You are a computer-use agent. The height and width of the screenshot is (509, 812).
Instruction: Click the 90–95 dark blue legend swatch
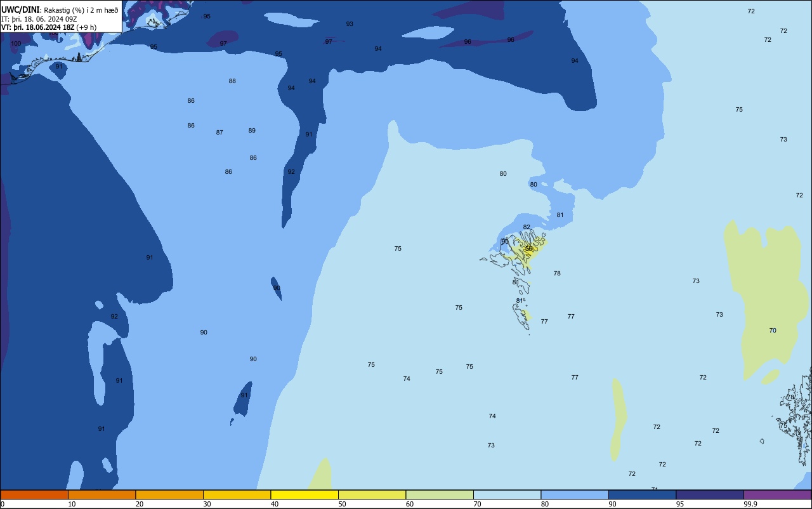click(x=642, y=494)
